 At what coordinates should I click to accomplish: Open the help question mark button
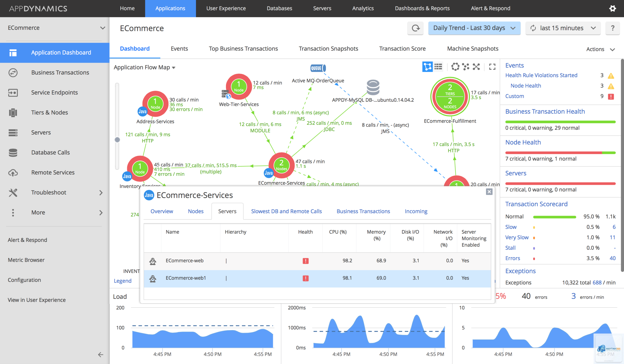coord(612,28)
